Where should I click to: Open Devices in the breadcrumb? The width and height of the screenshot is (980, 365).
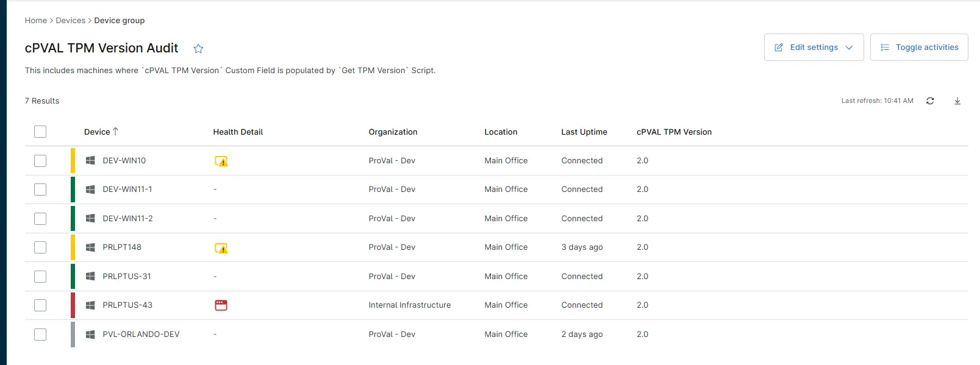click(x=70, y=21)
